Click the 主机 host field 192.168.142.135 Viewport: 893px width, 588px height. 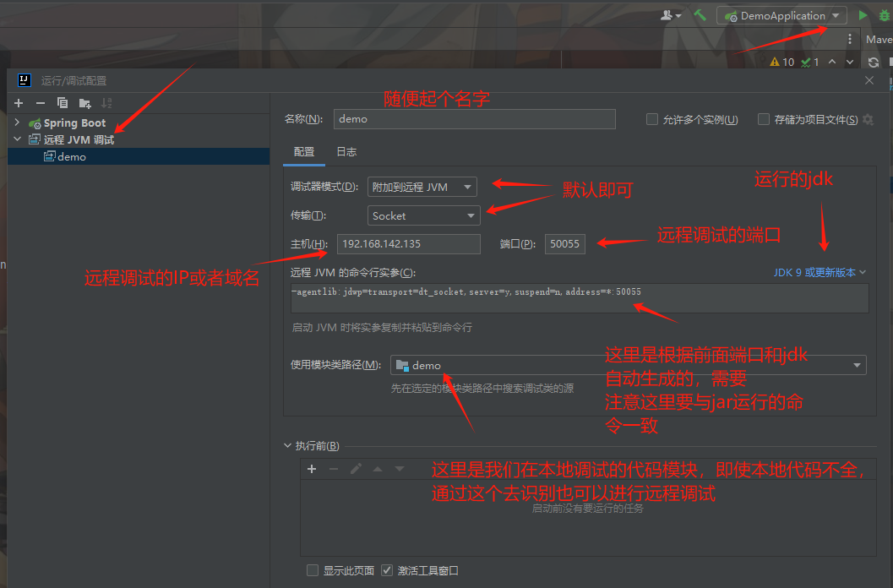click(x=408, y=244)
